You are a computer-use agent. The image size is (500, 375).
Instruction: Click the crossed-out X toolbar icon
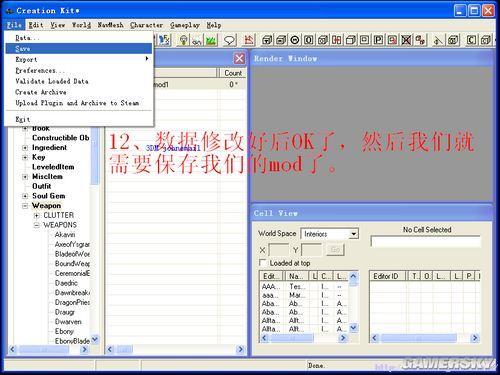406,40
